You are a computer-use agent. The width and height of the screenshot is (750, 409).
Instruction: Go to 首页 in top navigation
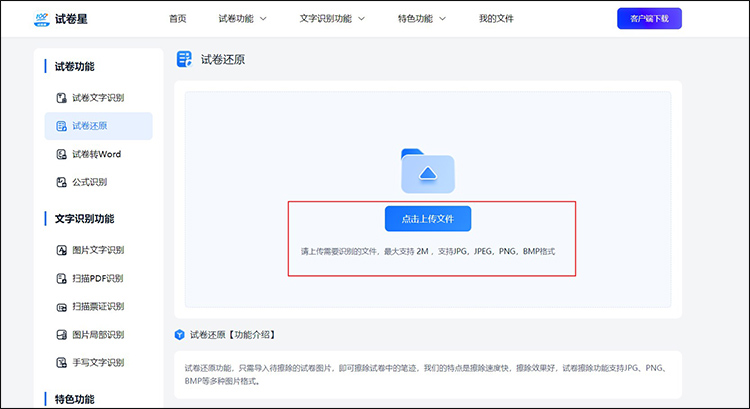[177, 19]
